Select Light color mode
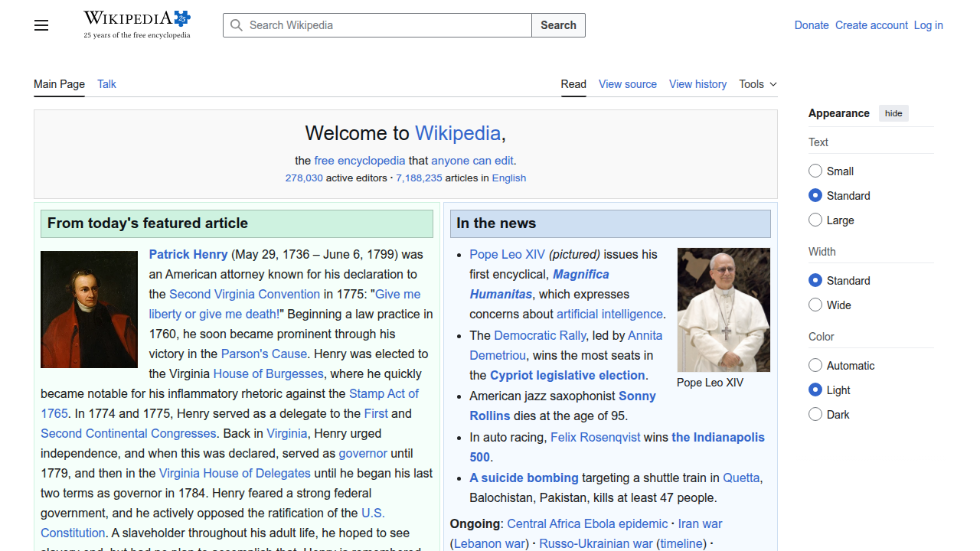Image resolution: width=980 pixels, height=551 pixels. coord(815,390)
